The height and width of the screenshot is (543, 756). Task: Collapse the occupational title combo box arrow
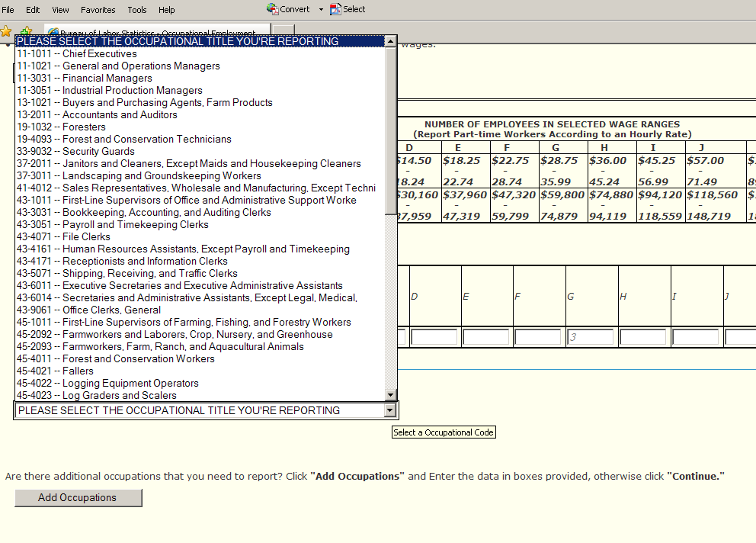[x=390, y=410]
